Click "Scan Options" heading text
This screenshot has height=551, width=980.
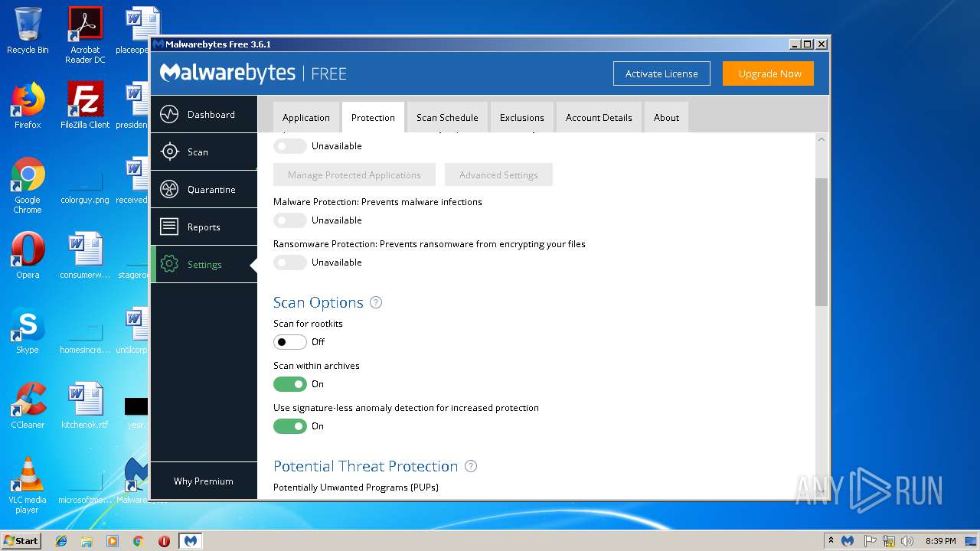point(318,302)
